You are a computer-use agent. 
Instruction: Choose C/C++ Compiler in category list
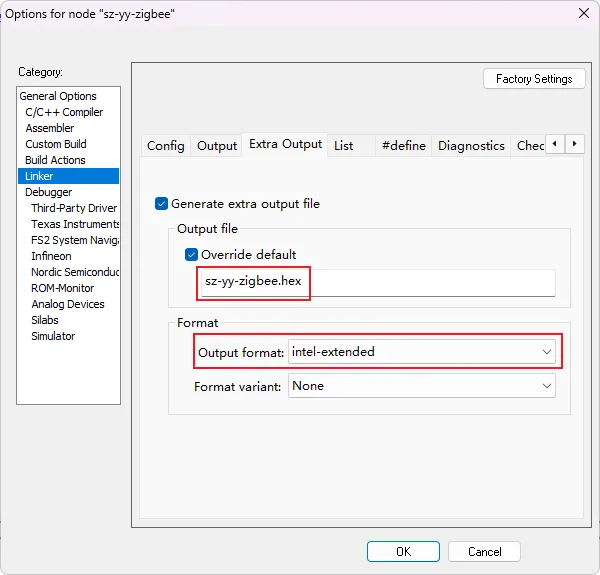tap(64, 112)
